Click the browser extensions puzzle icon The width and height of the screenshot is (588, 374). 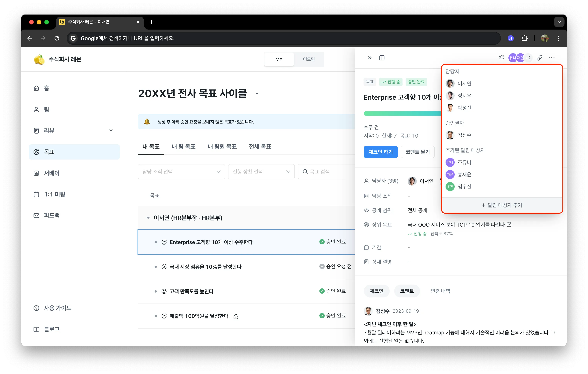point(524,38)
